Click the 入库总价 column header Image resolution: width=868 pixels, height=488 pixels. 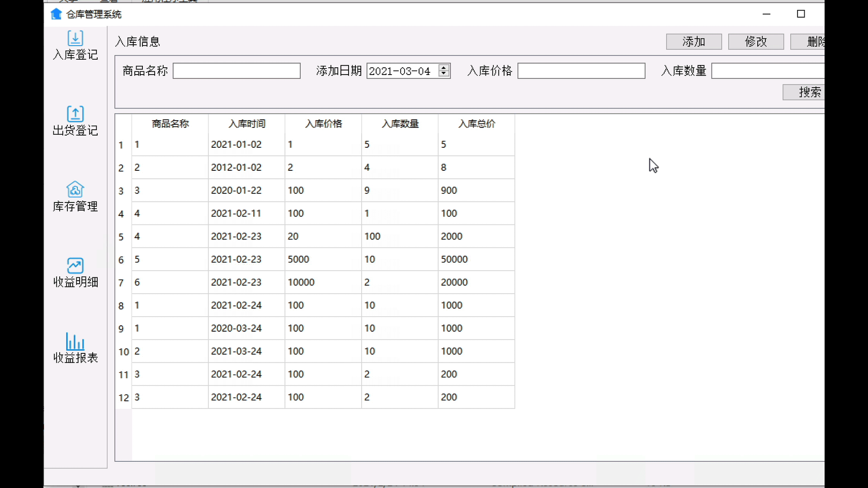coord(476,124)
